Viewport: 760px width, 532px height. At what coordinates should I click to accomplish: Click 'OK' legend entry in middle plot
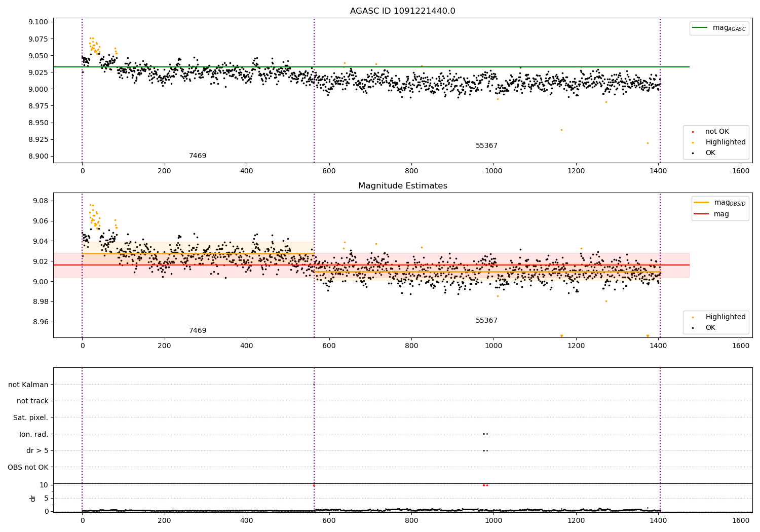tap(704, 328)
